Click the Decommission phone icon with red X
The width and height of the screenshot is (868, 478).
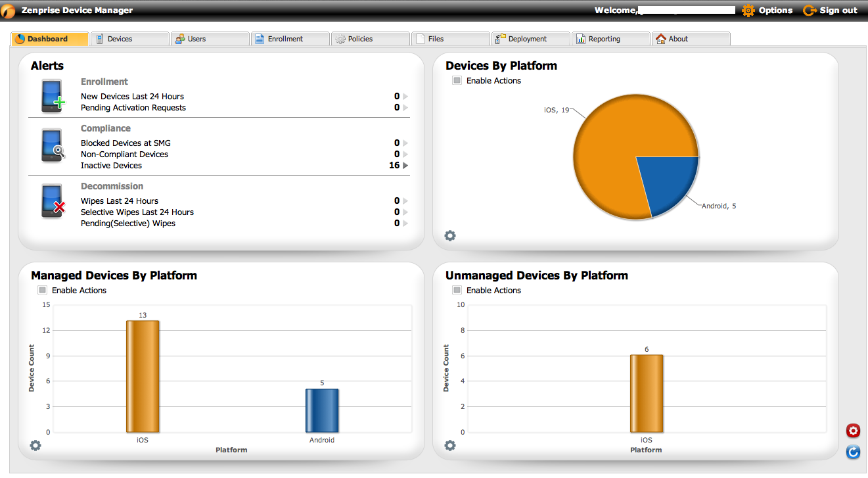point(52,201)
